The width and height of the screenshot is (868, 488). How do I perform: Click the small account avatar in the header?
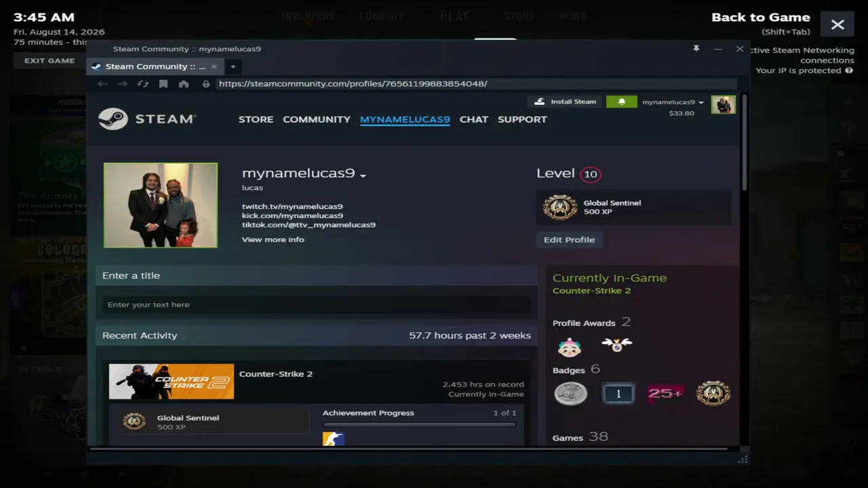click(x=724, y=105)
